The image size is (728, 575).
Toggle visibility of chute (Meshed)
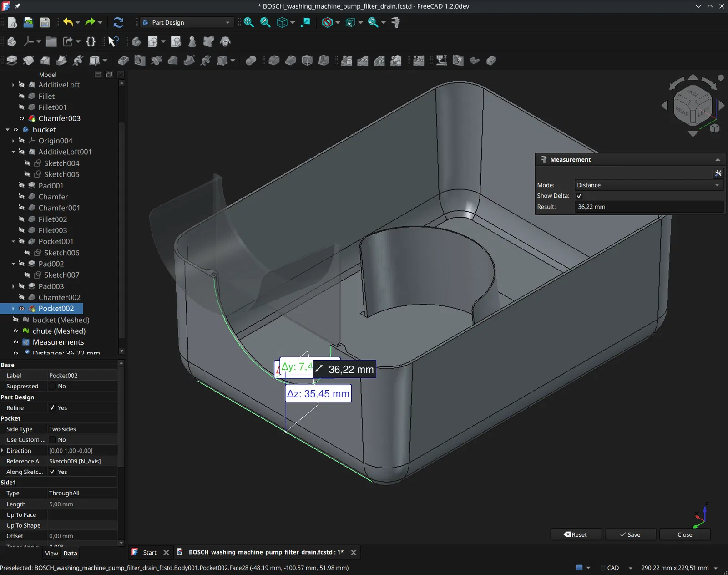16,331
